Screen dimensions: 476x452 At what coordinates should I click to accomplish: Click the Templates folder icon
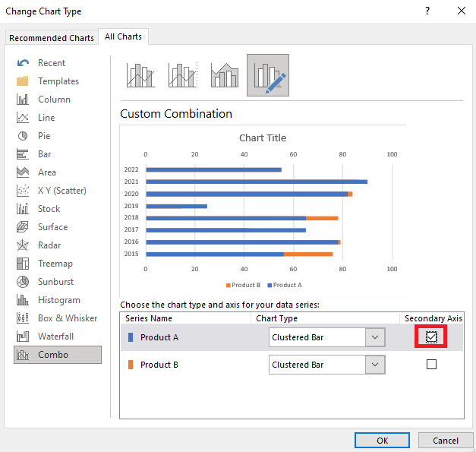tap(23, 81)
